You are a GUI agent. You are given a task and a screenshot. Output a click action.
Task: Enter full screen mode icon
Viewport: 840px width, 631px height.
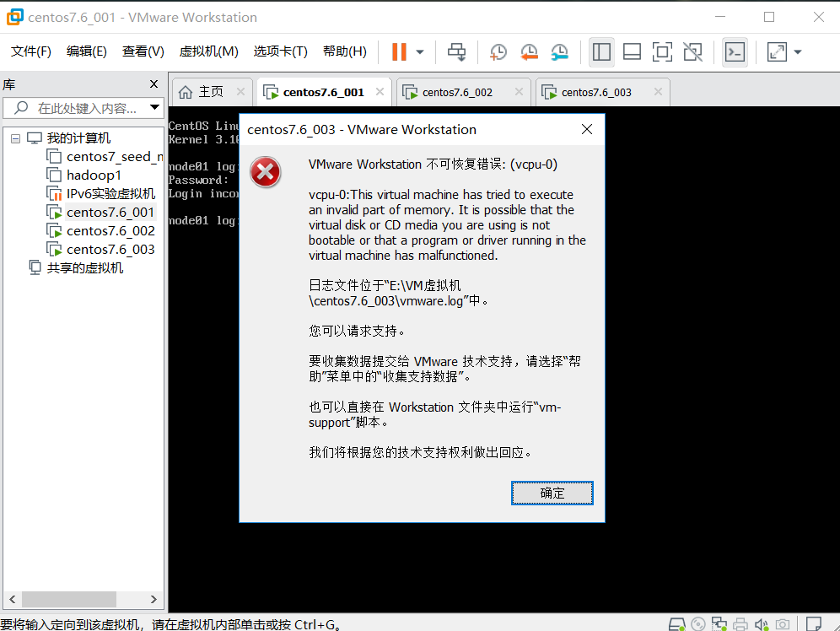coord(663,52)
